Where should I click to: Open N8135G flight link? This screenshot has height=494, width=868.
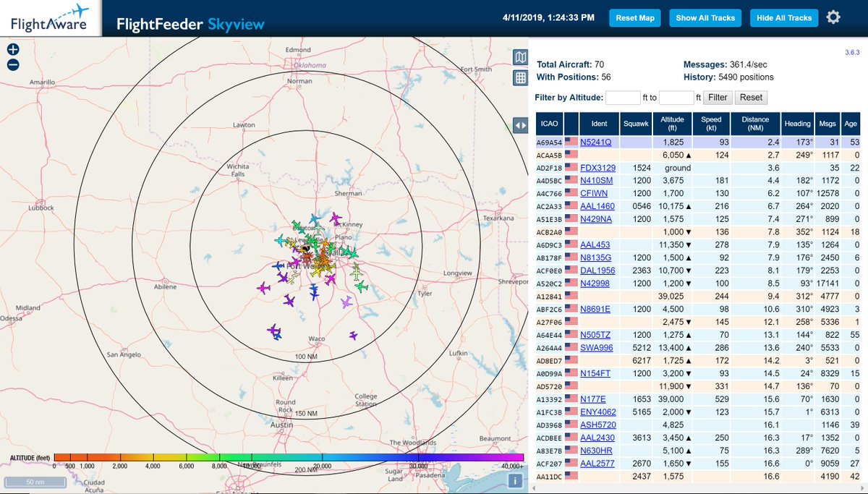click(x=596, y=257)
